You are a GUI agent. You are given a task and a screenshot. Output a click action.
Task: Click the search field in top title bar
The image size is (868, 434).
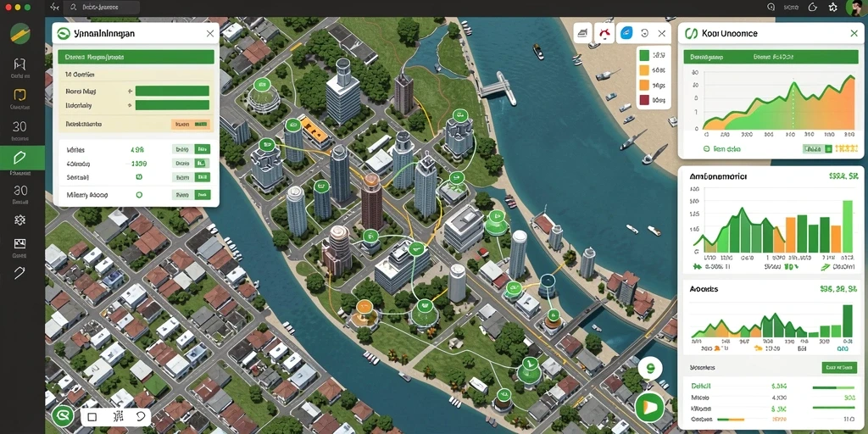[102, 7]
